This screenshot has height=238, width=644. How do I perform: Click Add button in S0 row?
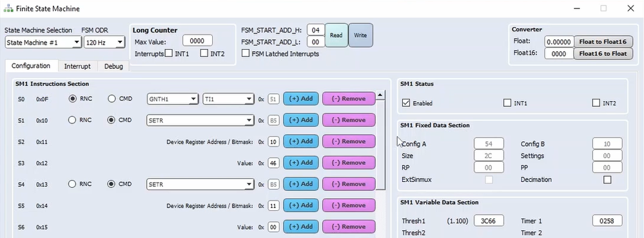coord(300,99)
